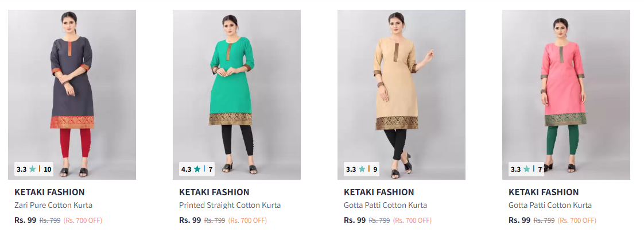Click the struck-through Rs. 799 price on beige kurta
Screen dimensions: 644x232
coord(379,221)
